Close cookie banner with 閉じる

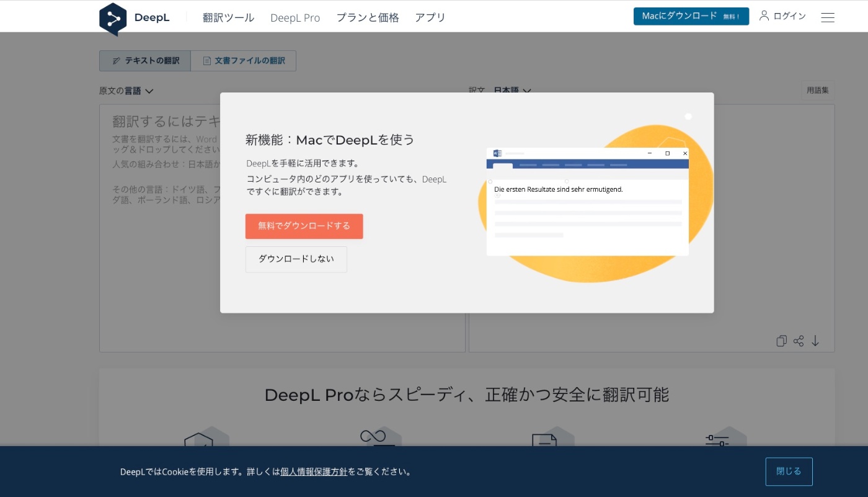[x=789, y=472]
